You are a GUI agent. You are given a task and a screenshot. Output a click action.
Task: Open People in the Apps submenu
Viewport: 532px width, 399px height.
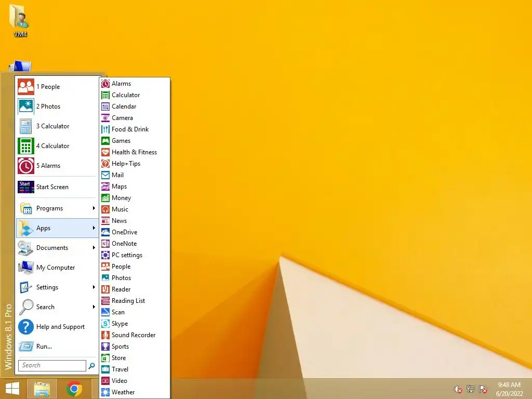coord(135,267)
